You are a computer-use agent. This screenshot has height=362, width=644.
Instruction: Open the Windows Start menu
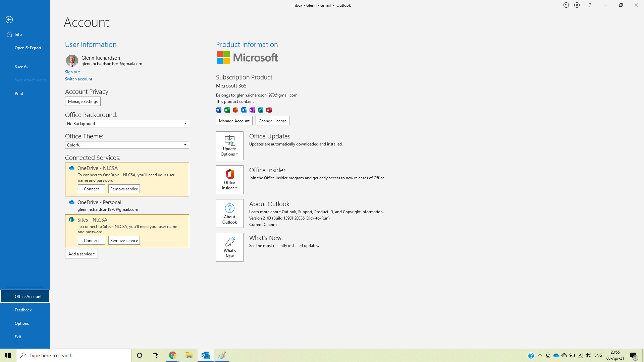(8, 355)
